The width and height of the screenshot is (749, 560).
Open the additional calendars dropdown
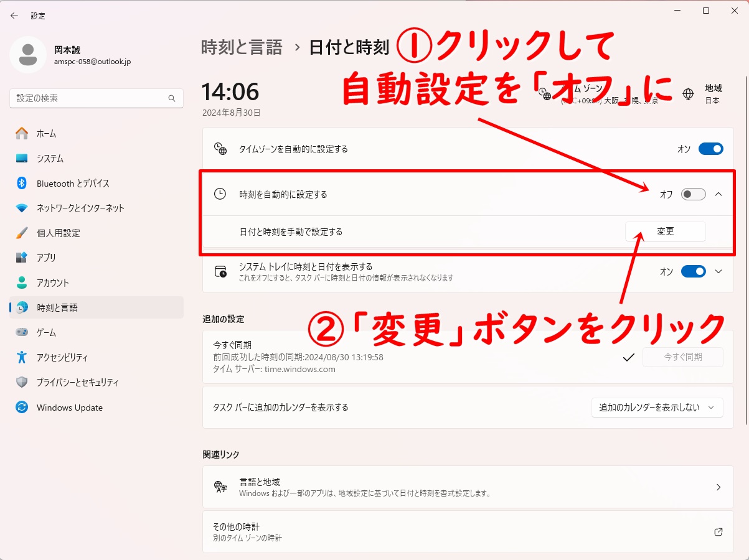point(657,408)
